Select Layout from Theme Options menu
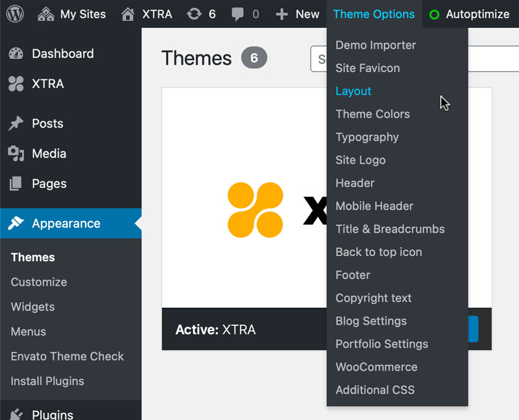Viewport: 519px width, 420px height. (x=354, y=91)
